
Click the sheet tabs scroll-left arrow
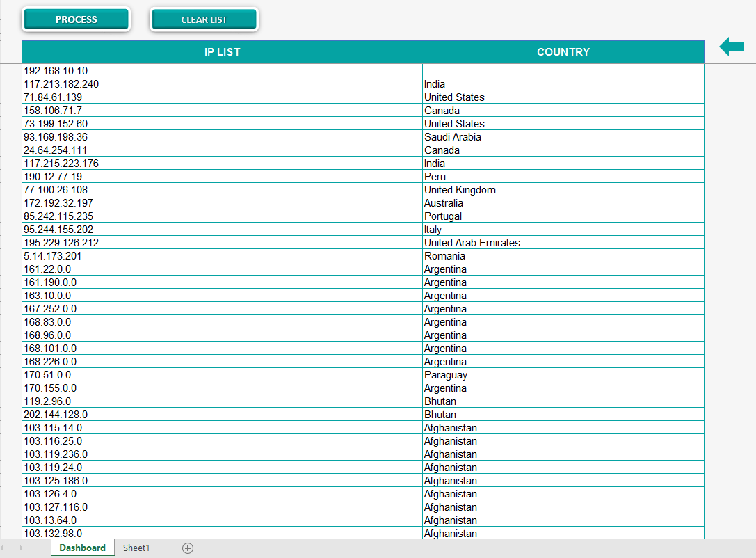(x=2, y=548)
